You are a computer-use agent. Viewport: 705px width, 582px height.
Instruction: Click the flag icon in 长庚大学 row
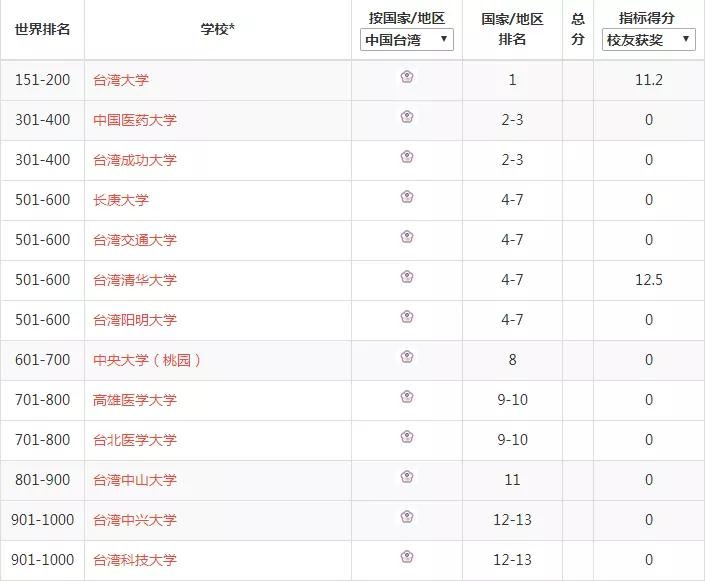tap(407, 197)
